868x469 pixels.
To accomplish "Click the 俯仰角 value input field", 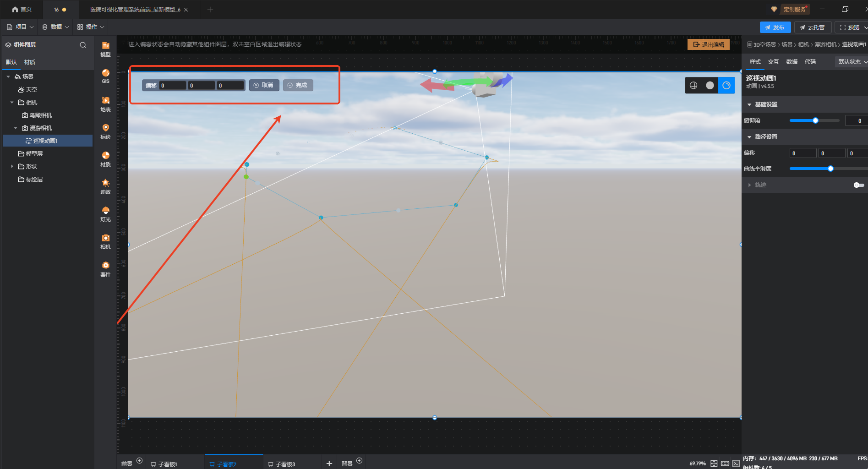I will [x=856, y=120].
